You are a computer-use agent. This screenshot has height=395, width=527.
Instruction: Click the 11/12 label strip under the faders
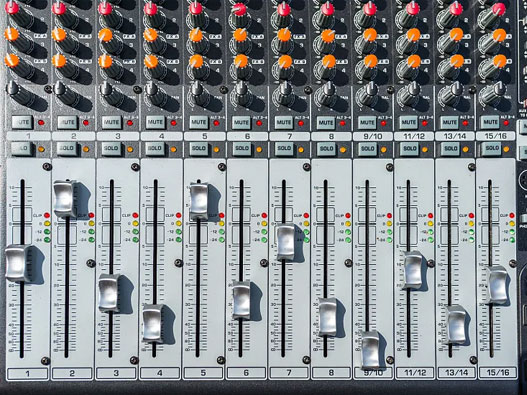point(414,372)
